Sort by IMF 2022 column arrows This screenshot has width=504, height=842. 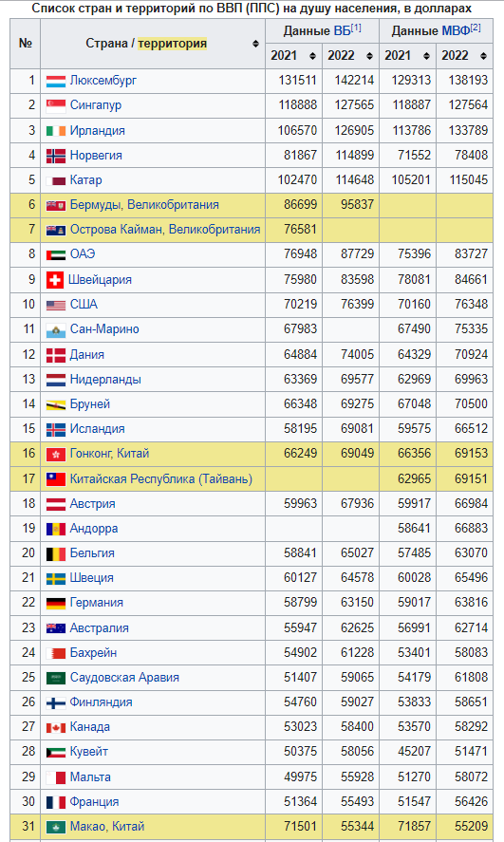pos(483,56)
